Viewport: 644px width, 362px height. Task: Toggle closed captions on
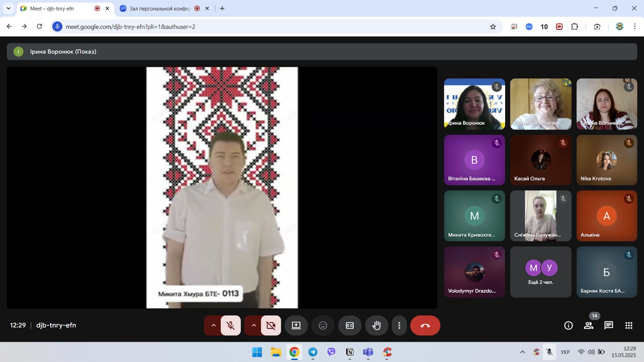(x=350, y=325)
